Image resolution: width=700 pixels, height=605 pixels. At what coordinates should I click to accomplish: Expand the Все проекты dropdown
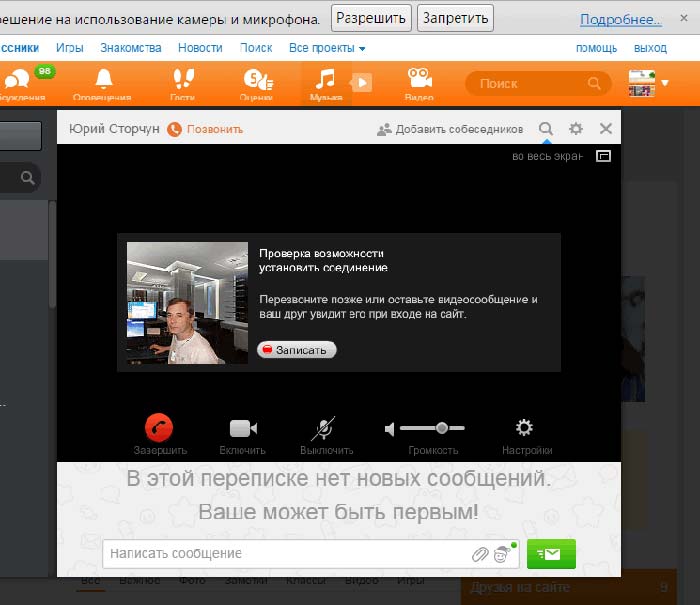pos(327,48)
